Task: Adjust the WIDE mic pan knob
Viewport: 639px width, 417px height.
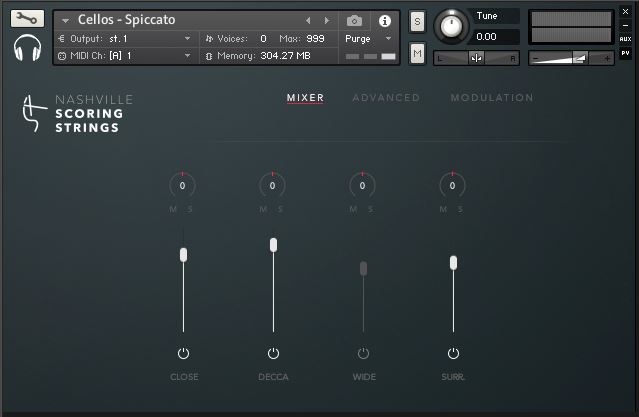Action: (362, 185)
